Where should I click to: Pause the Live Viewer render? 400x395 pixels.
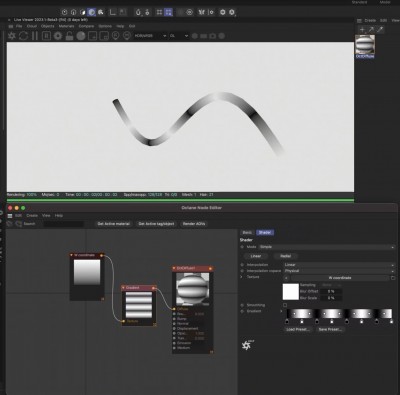(35, 36)
